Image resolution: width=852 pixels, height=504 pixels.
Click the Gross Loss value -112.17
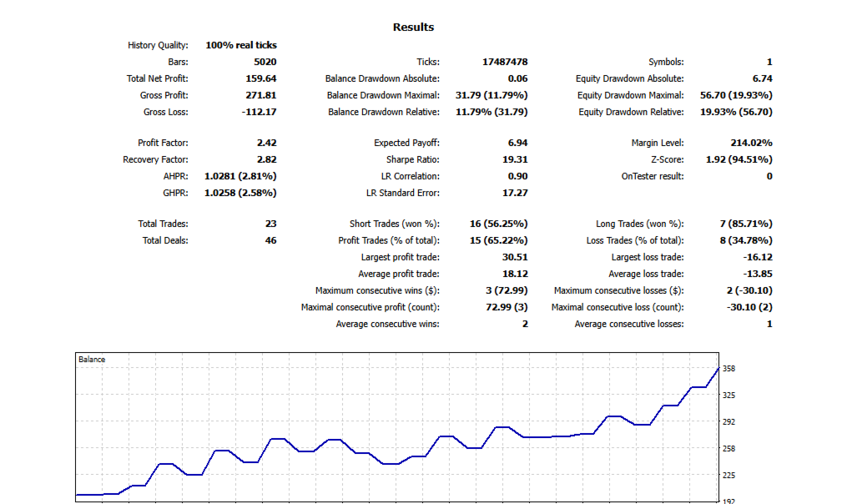point(260,112)
